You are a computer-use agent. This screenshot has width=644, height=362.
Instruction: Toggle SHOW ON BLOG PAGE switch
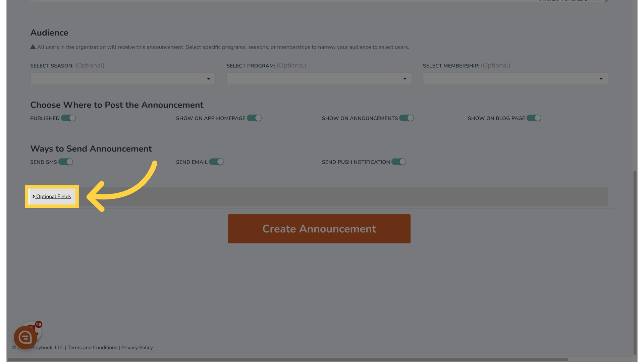point(534,118)
